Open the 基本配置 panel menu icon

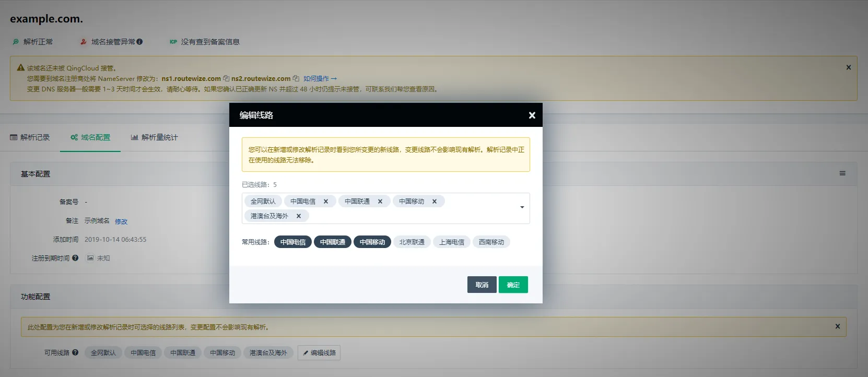pos(842,173)
